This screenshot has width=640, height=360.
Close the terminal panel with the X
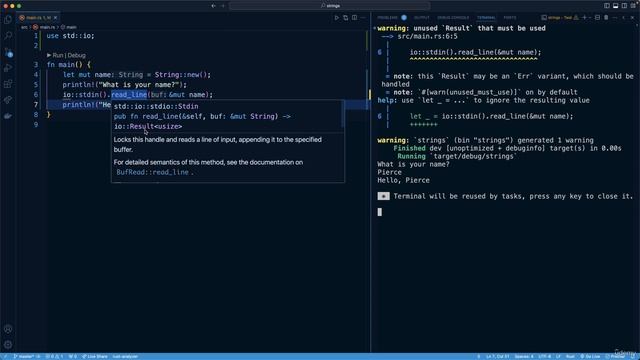coord(632,18)
